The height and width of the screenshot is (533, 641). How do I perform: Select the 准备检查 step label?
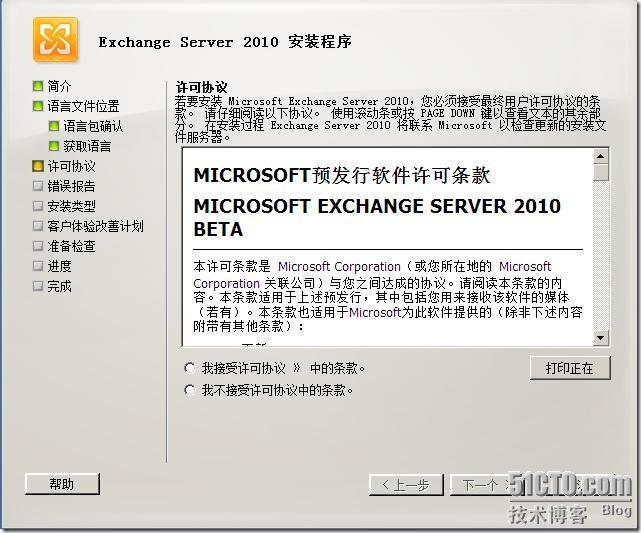pos(71,246)
